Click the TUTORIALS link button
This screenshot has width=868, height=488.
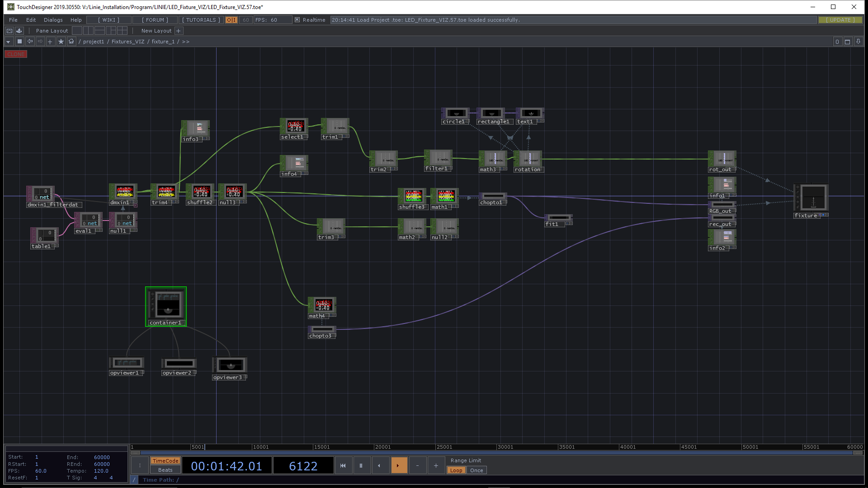pyautogui.click(x=201, y=20)
